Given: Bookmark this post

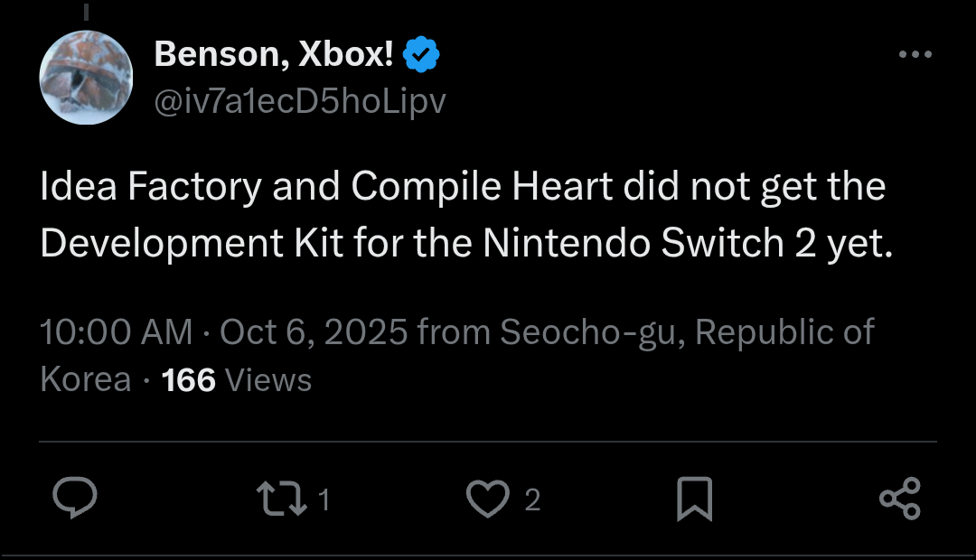Looking at the screenshot, I should (695, 499).
